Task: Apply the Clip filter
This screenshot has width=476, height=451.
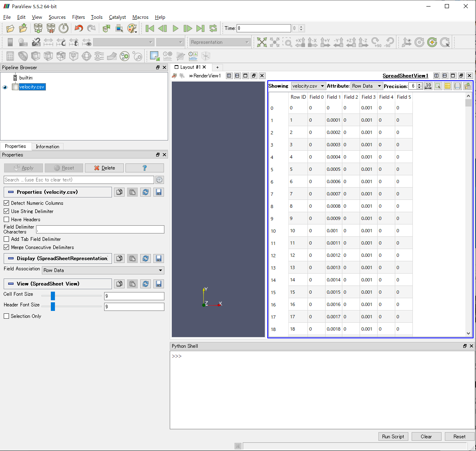Action: [35, 56]
